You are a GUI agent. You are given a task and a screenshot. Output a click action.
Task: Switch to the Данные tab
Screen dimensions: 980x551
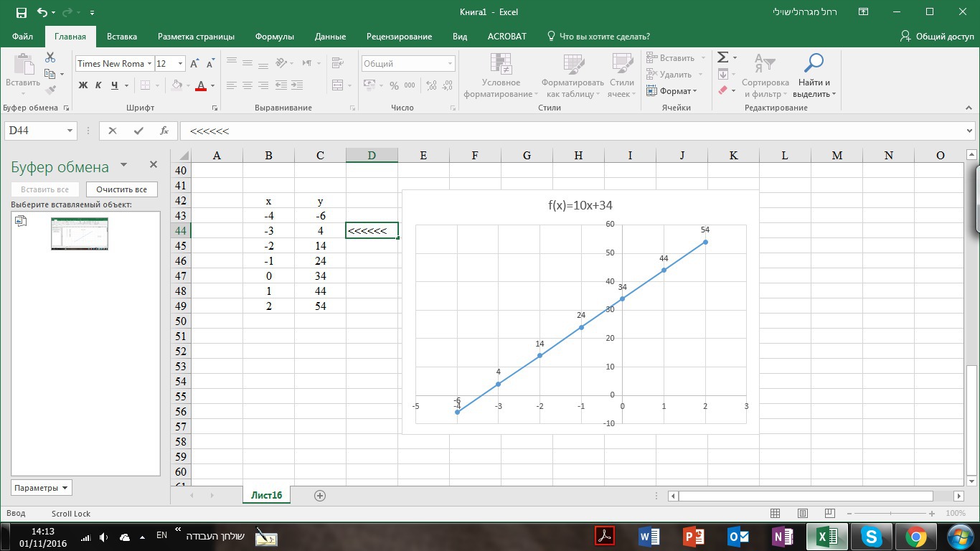330,37
